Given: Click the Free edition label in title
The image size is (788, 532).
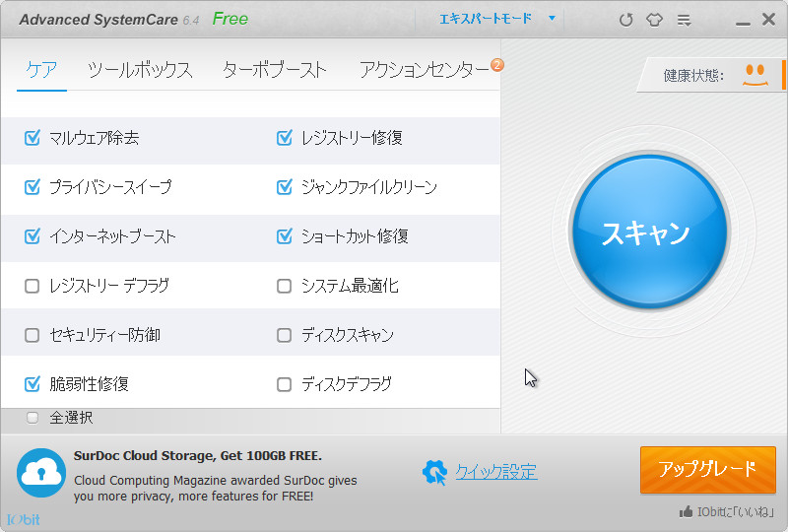Looking at the screenshot, I should (230, 19).
